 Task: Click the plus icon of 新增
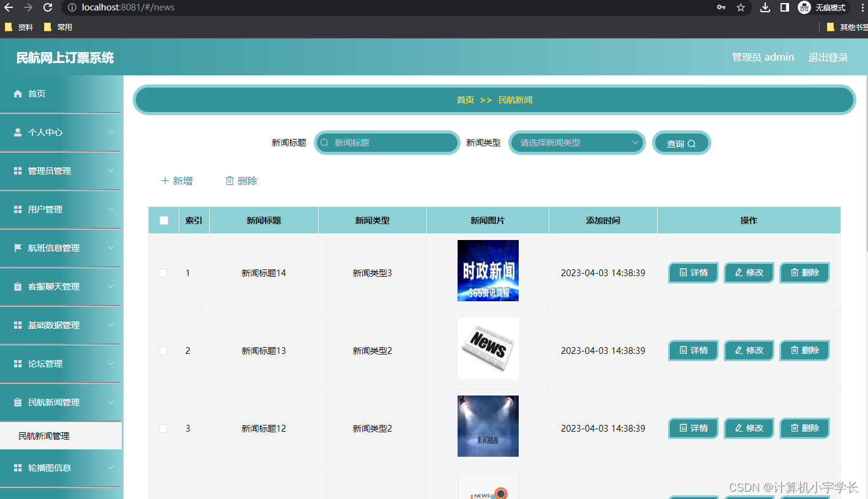click(165, 181)
